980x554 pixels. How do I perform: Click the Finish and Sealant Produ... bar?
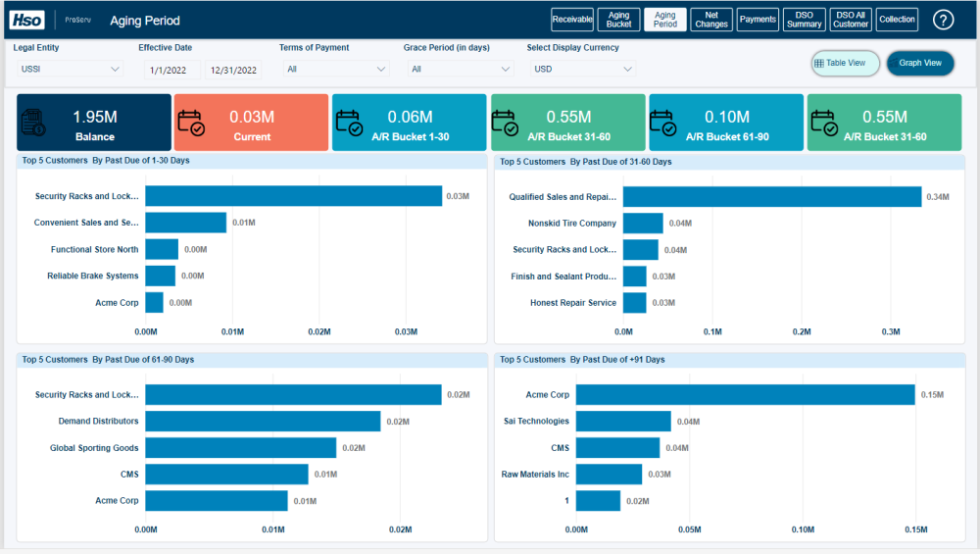tap(634, 277)
